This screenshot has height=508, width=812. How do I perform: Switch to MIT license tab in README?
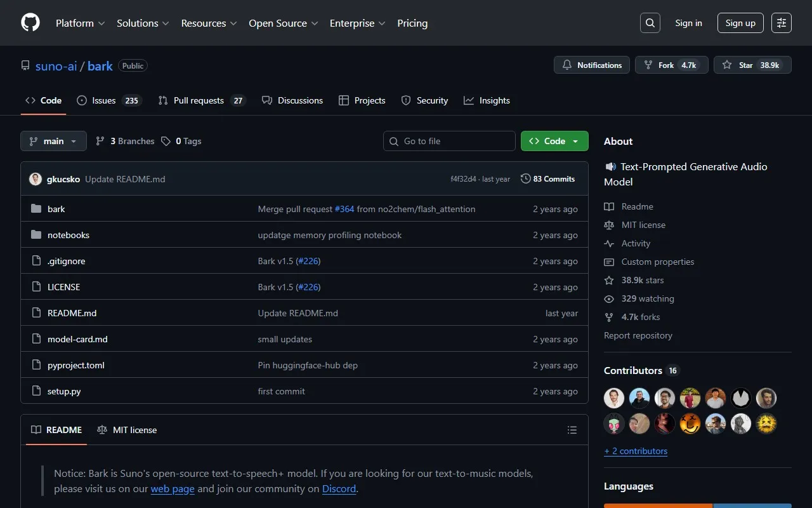[128, 430]
